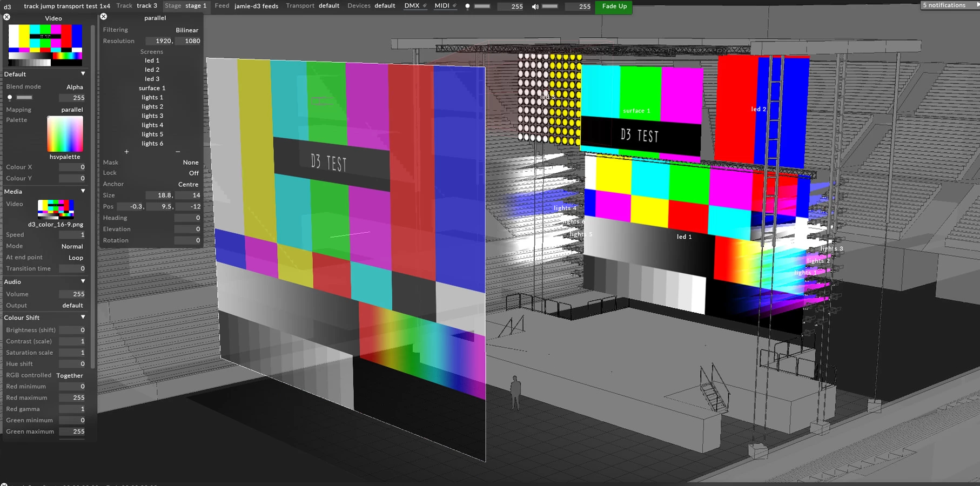Collapse the Default section arrow

(x=83, y=74)
